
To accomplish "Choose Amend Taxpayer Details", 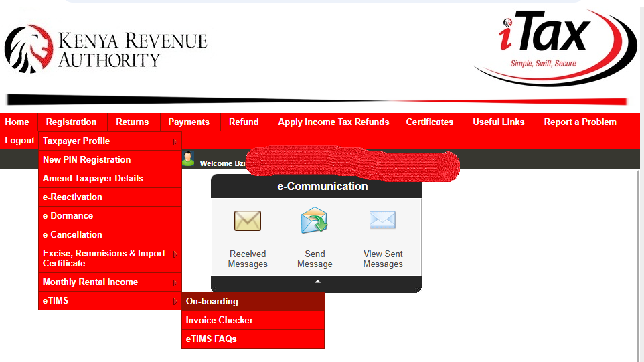I will [x=110, y=179].
